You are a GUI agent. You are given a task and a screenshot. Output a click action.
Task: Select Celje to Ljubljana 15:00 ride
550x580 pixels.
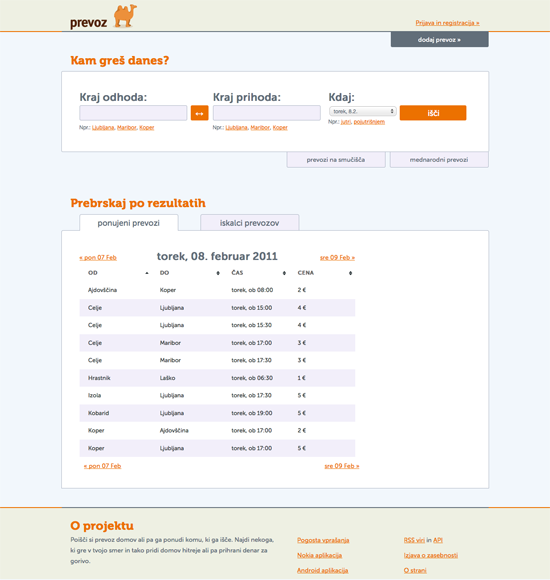coord(217,308)
